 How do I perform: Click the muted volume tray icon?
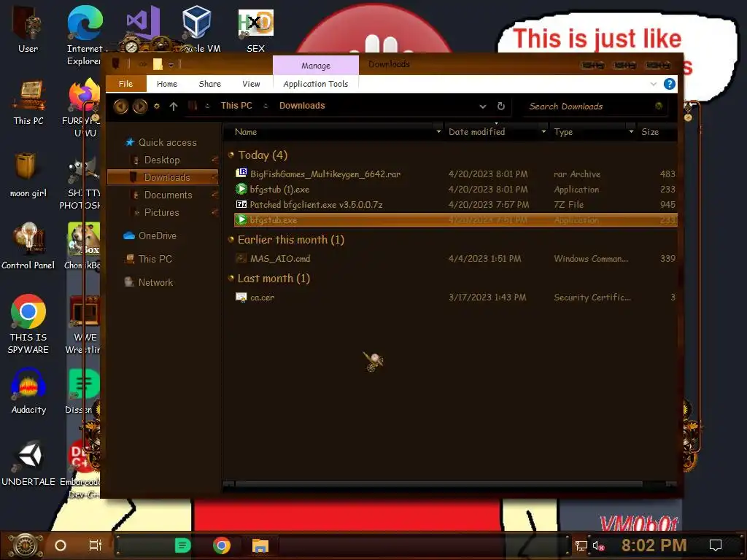[x=598, y=545]
